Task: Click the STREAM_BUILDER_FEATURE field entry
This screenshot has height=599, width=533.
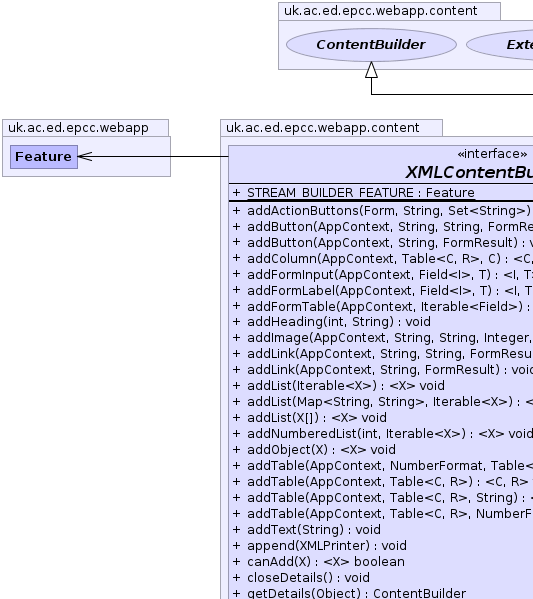Action: point(353,193)
